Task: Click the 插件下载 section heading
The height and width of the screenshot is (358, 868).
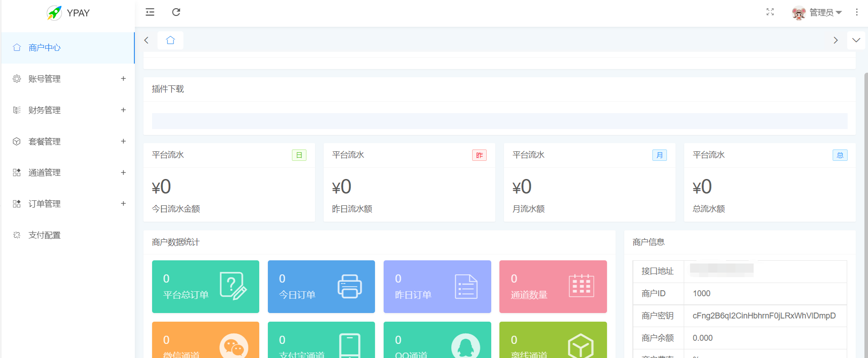Action: tap(168, 89)
